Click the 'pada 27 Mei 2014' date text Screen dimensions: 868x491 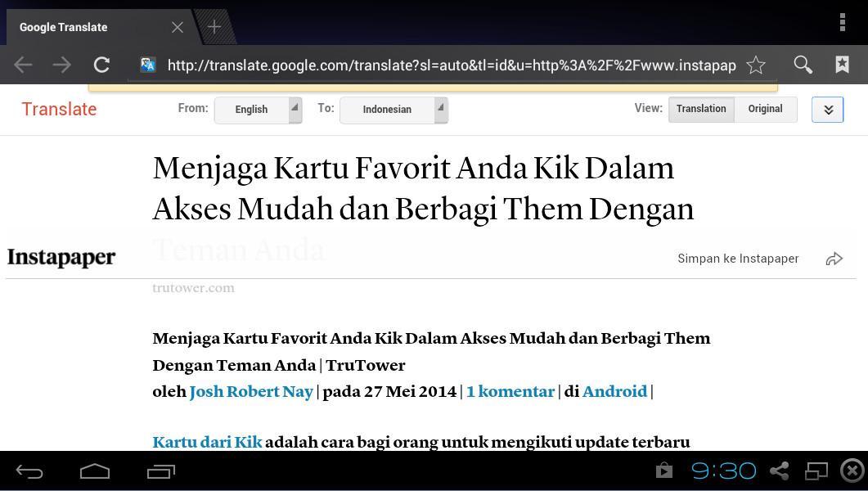click(389, 391)
